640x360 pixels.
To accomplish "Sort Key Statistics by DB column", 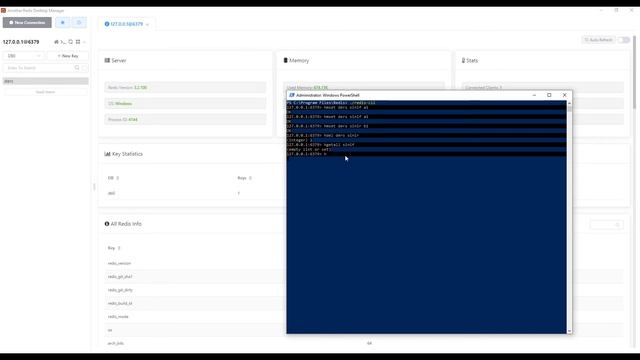I will pyautogui.click(x=113, y=178).
